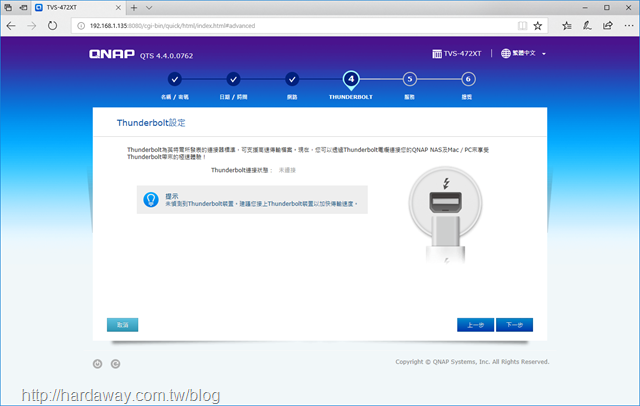Click the previous step button
This screenshot has width=640, height=406.
tap(476, 325)
